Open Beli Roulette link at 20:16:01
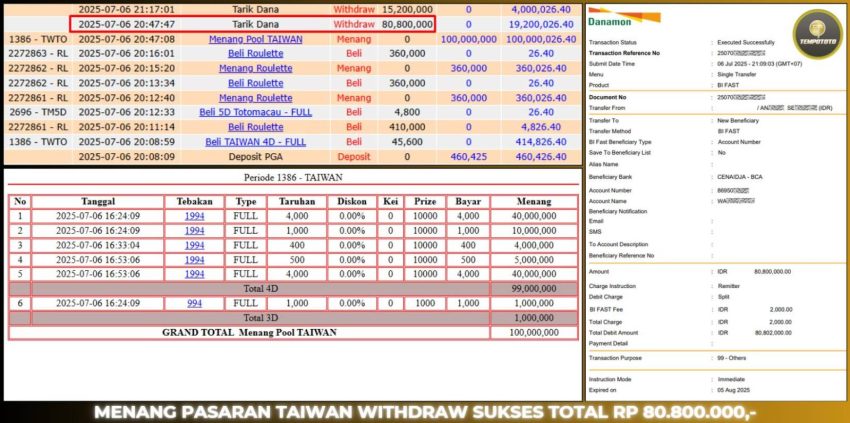 click(255, 53)
